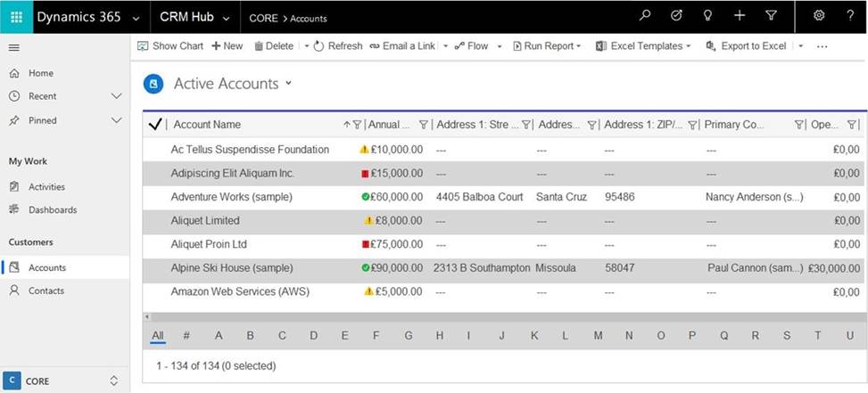Click the search magnifier icon

645,16
